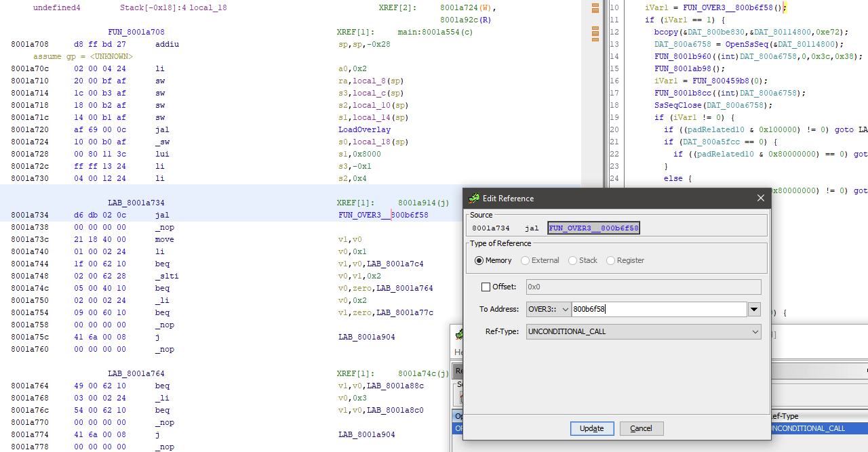Select the External reference type radio button
868x452 pixels.
(x=525, y=260)
